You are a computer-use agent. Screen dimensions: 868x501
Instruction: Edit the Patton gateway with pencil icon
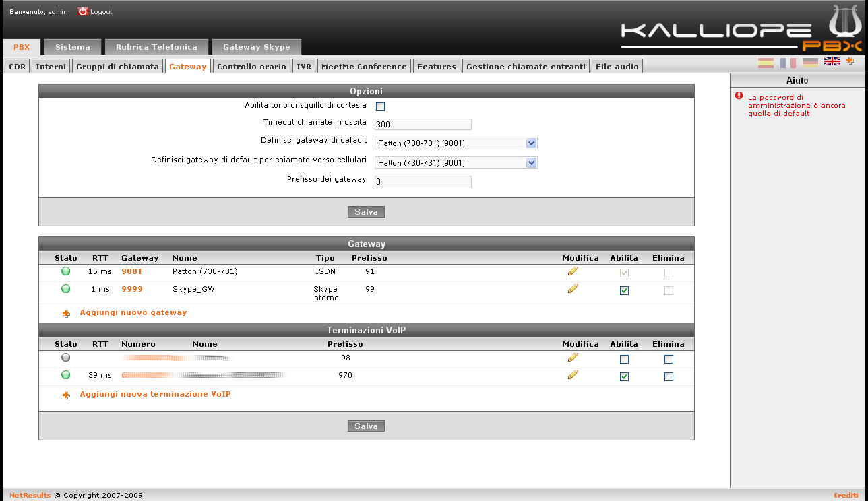pos(573,271)
